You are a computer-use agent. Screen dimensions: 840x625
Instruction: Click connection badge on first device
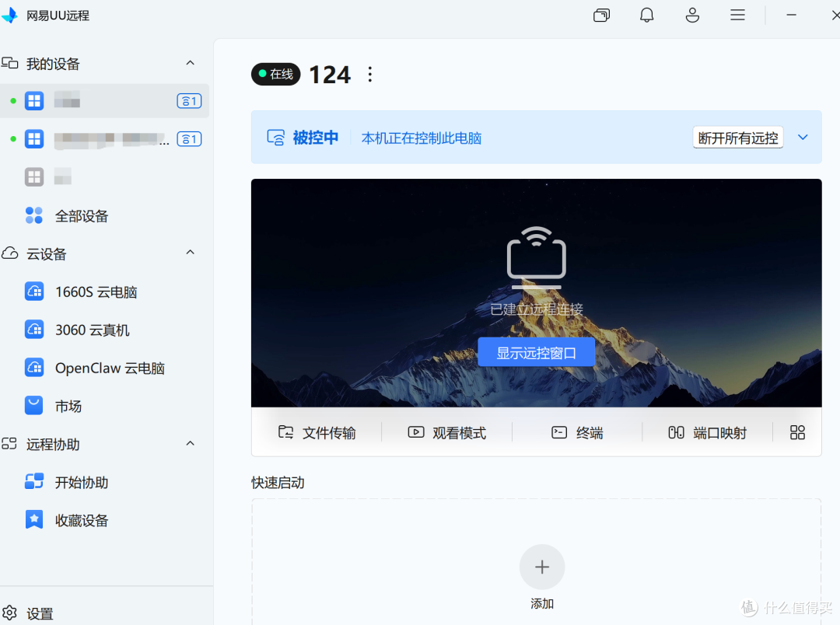(x=189, y=101)
